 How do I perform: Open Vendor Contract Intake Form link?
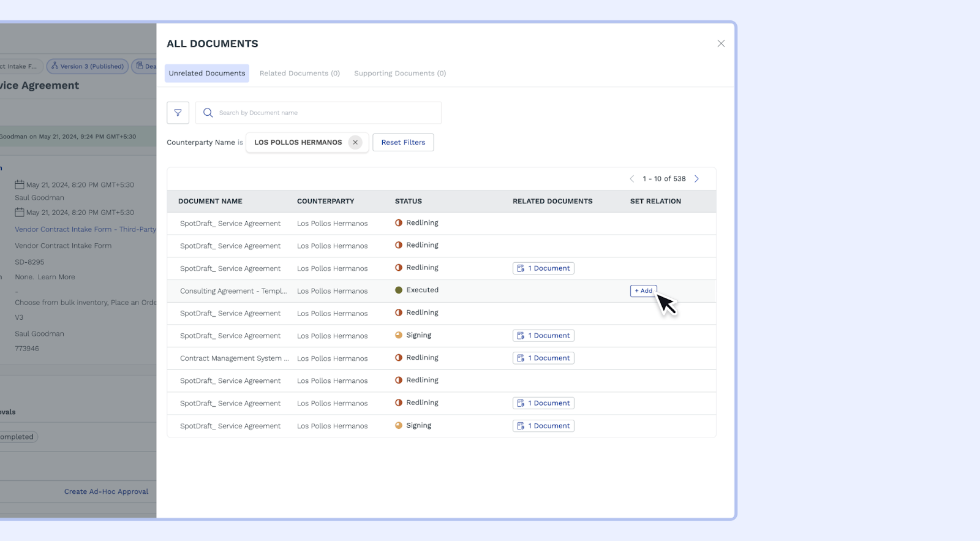[85, 229]
